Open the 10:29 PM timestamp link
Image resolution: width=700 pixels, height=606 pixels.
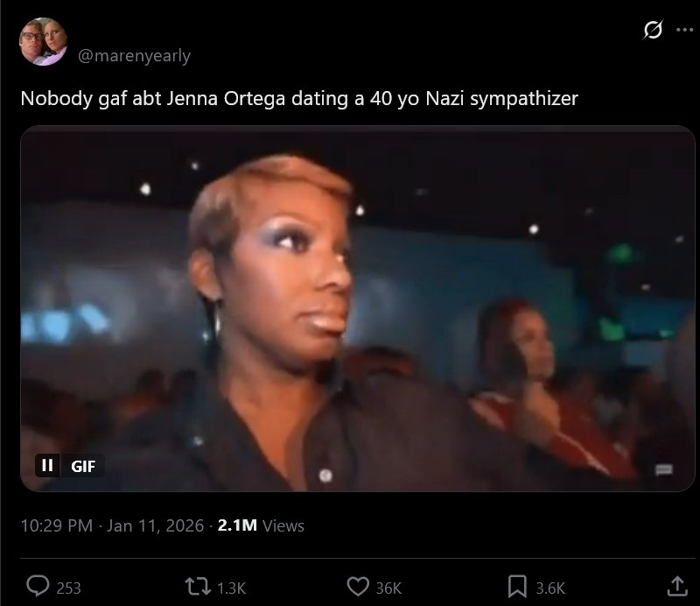point(57,525)
